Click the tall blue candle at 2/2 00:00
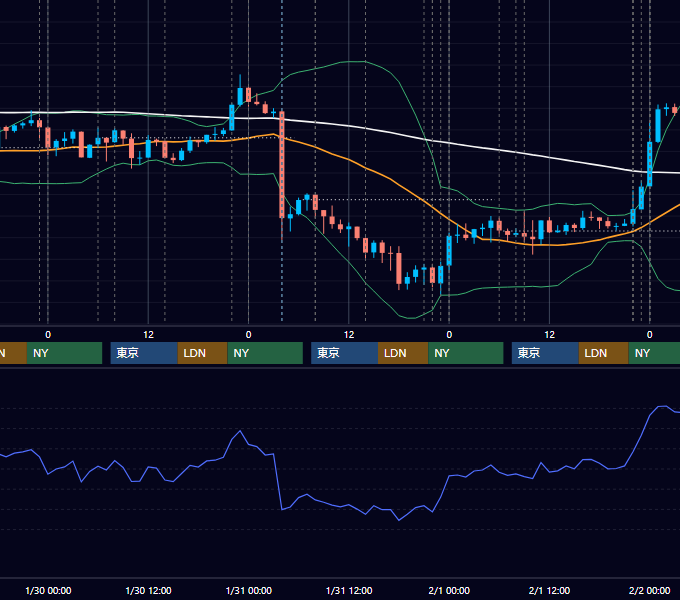Screen dimensions: 680x600 (650, 164)
